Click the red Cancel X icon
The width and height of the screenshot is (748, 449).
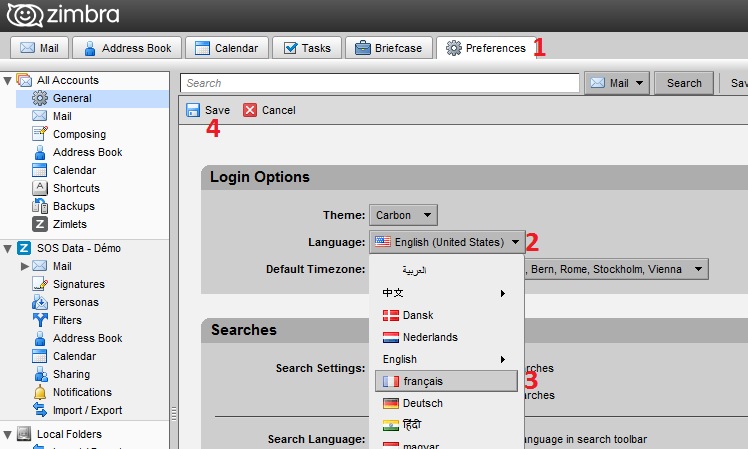pyautogui.click(x=250, y=110)
